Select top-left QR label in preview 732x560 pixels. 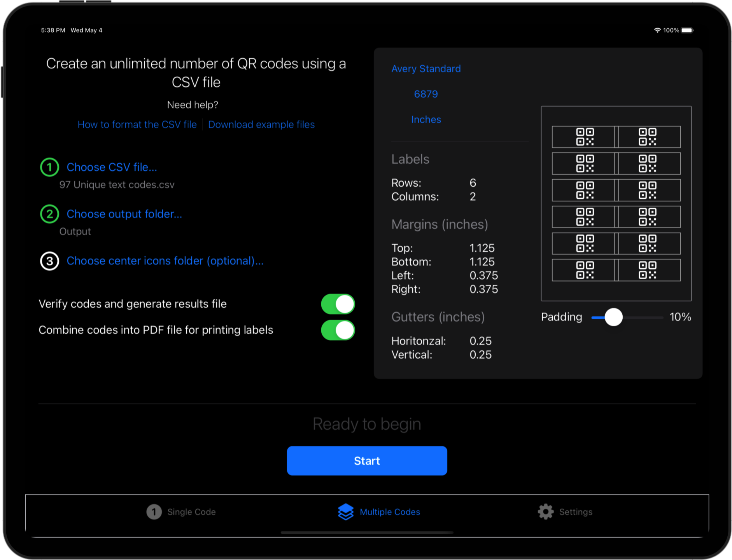click(584, 137)
